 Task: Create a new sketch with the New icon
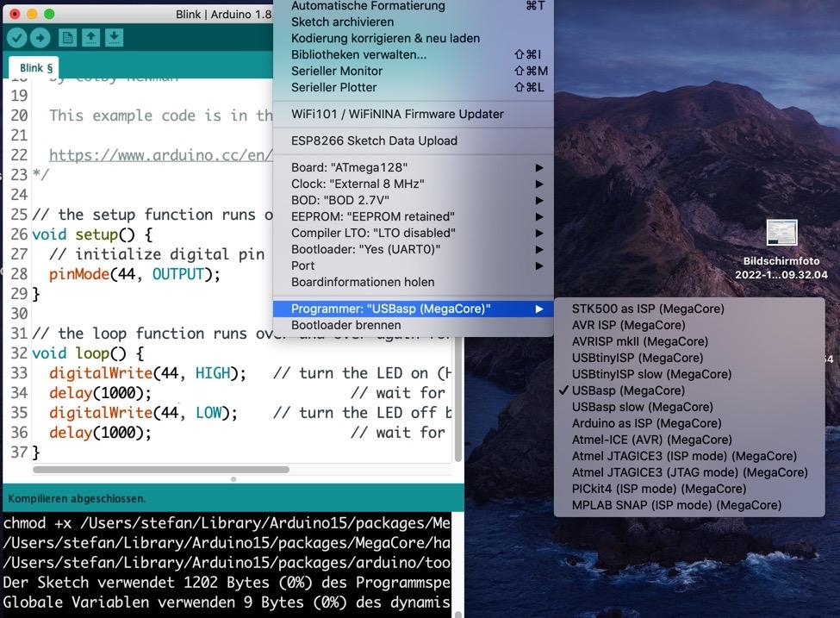(67, 38)
